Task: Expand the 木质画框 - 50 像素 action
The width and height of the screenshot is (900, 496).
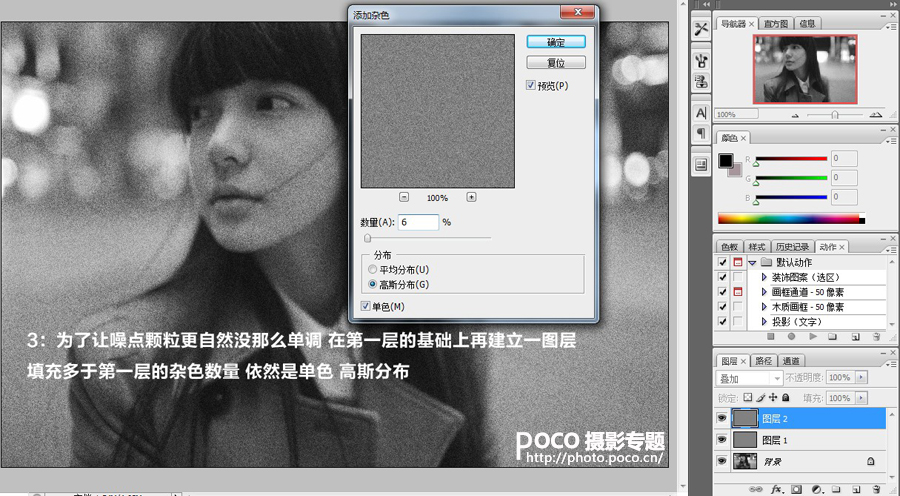Action: click(764, 307)
